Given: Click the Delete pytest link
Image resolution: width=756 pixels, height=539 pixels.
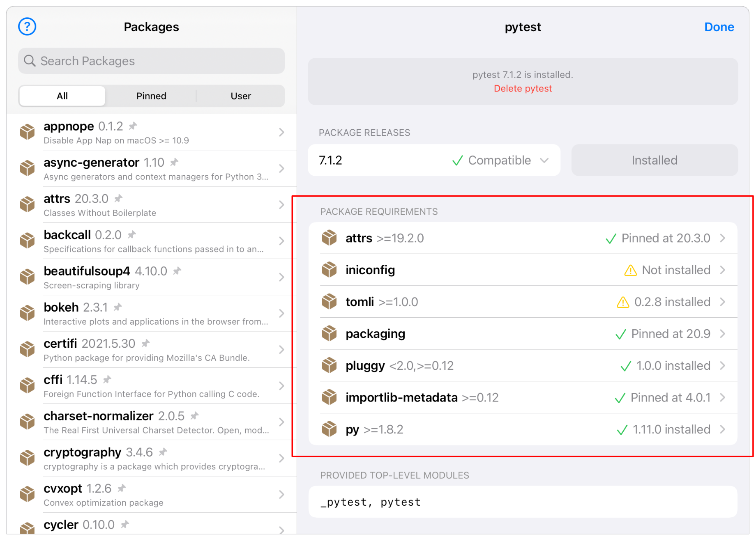Looking at the screenshot, I should click(x=523, y=89).
